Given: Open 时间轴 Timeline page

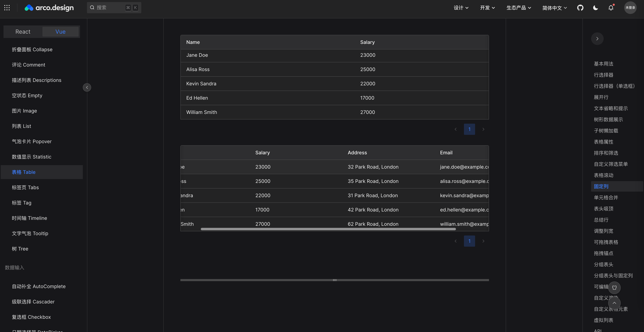Looking at the screenshot, I should [x=42, y=218].
